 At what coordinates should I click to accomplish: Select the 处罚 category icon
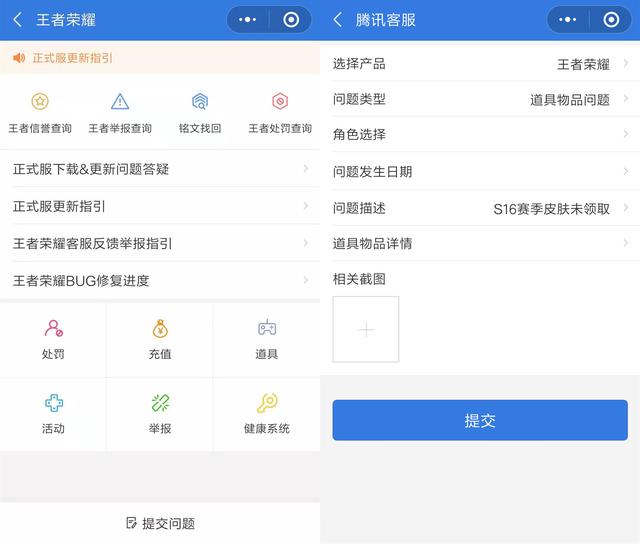click(x=53, y=328)
